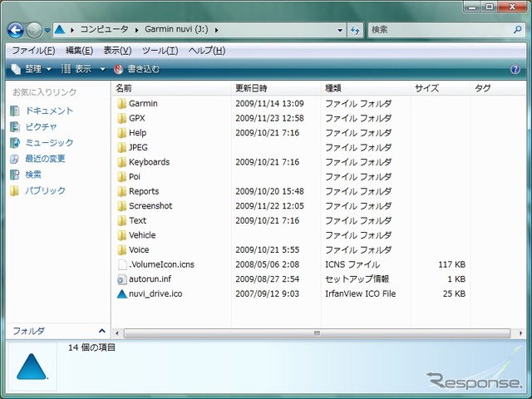Image resolution: width=532 pixels, height=399 pixels.
Task: Open the dropdown arrow next to 表示
Action: tap(102, 70)
